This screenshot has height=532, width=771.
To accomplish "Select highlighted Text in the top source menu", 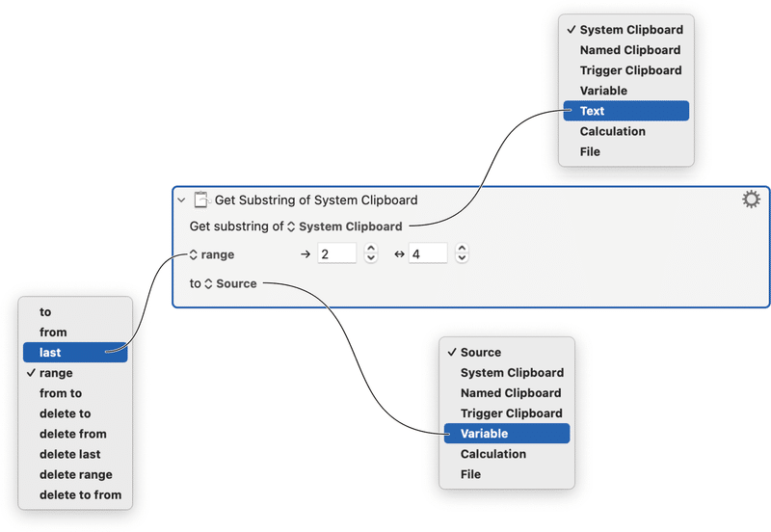I will pos(625,111).
